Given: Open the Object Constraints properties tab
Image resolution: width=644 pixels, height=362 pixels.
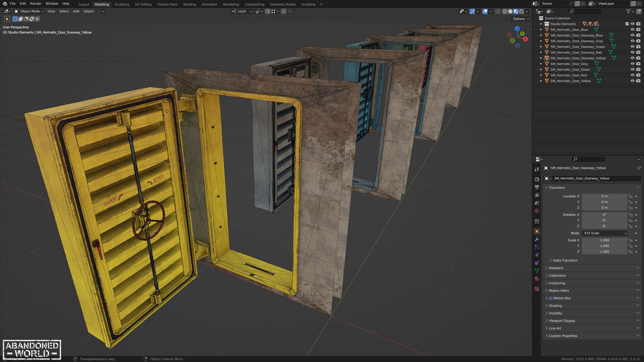Looking at the screenshot, I should tap(537, 263).
